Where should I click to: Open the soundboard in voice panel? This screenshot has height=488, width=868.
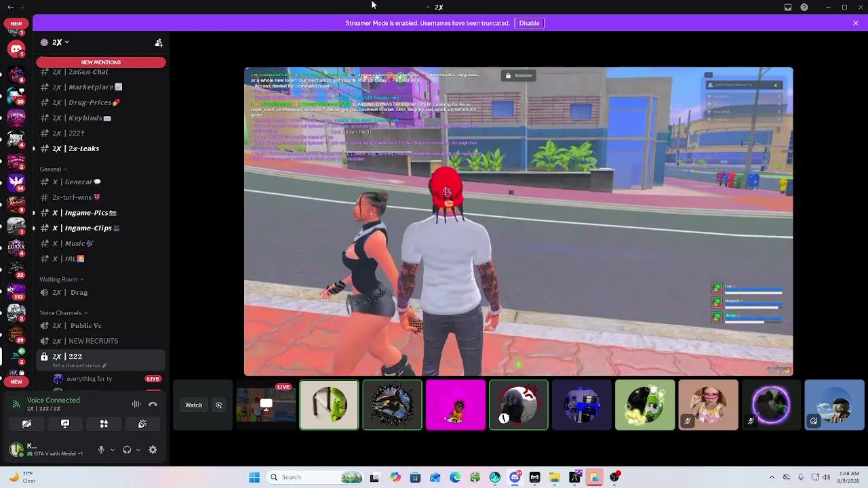[142, 424]
